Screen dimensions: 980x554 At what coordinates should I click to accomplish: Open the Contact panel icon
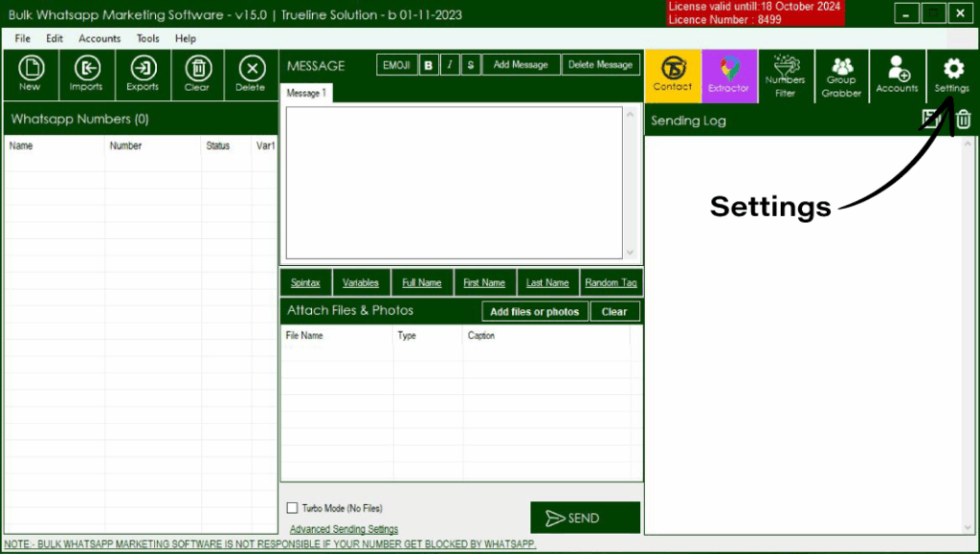pos(673,75)
